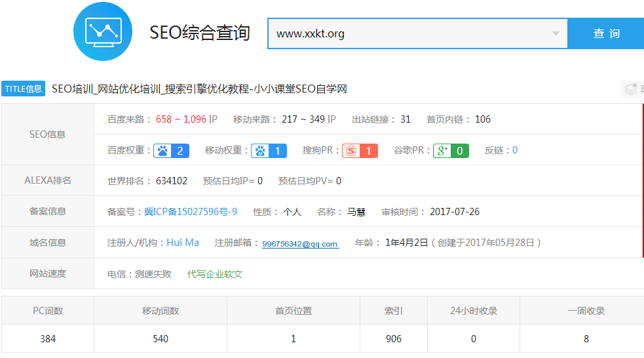Screen dimensions: 644x358
Task: Click the ALEXA排名 row label
Action: [48, 180]
